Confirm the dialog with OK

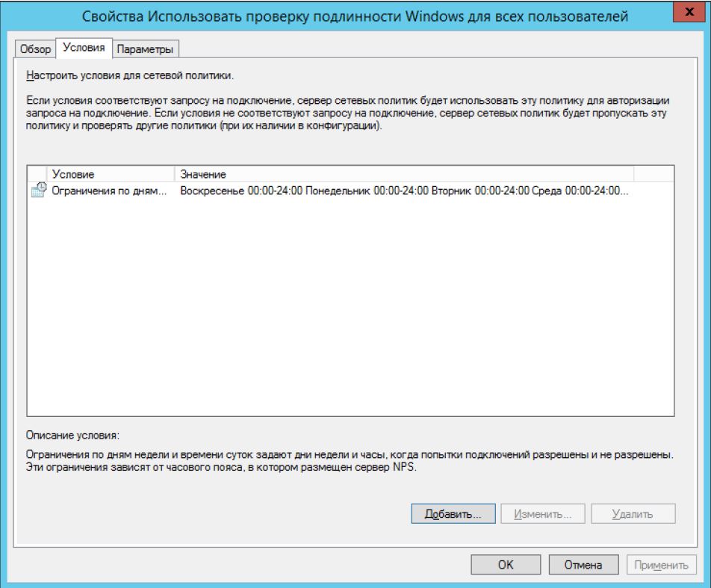pyautogui.click(x=506, y=566)
